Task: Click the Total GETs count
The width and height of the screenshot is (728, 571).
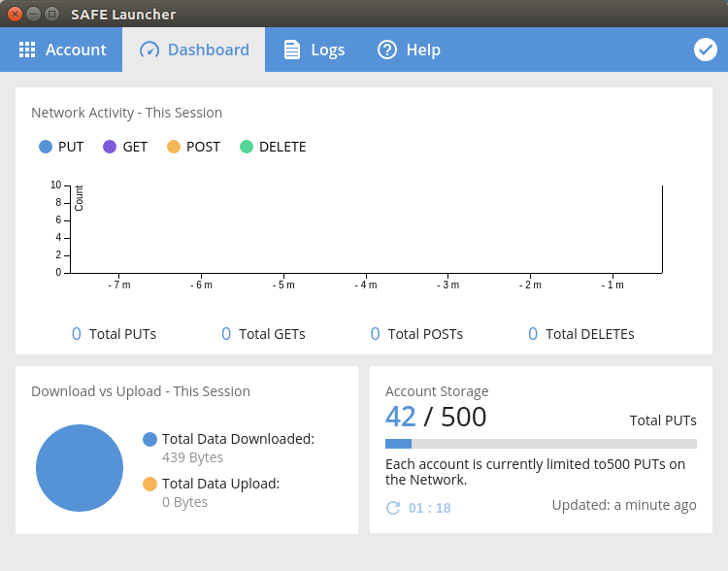Action: click(x=226, y=334)
